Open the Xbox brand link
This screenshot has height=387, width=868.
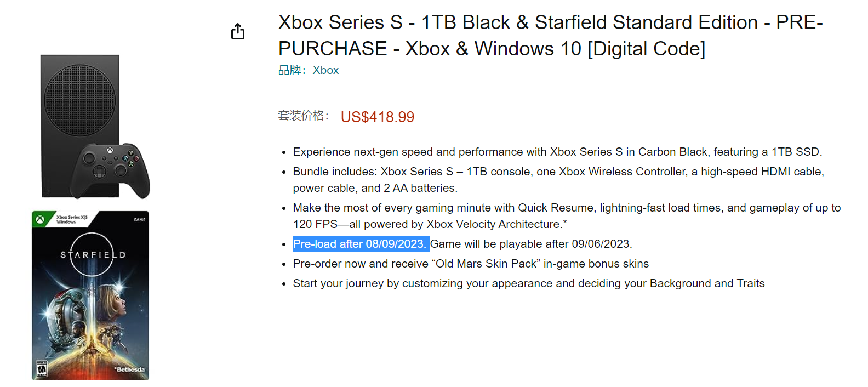coord(325,70)
